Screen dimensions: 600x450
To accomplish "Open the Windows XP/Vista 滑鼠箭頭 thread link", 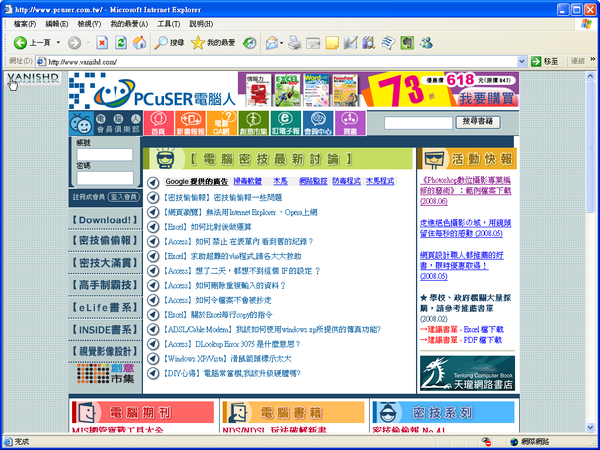I will pyautogui.click(x=227, y=359).
